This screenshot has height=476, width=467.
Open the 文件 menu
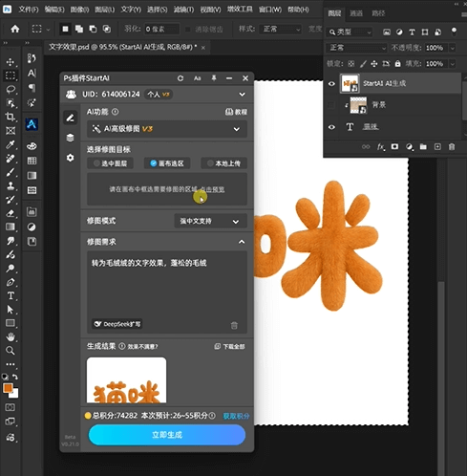[x=28, y=10]
